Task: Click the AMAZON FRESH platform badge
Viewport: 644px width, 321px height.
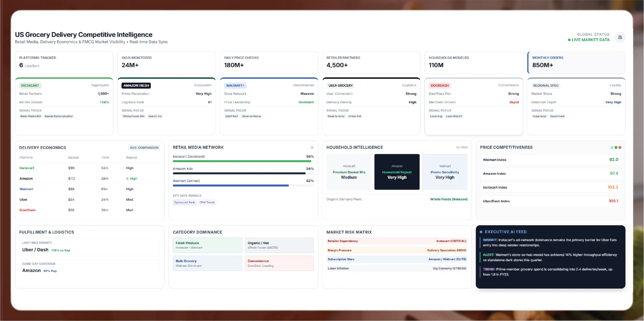Action: [x=136, y=86]
